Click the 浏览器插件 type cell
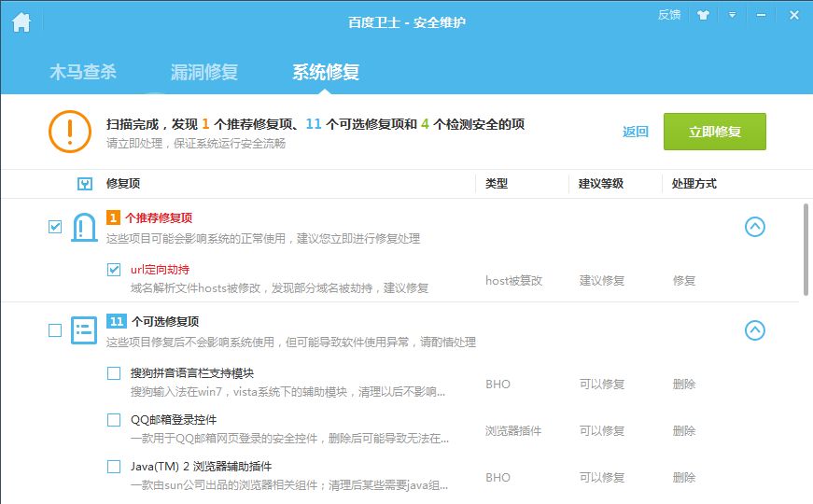The width and height of the screenshot is (813, 504). [513, 431]
